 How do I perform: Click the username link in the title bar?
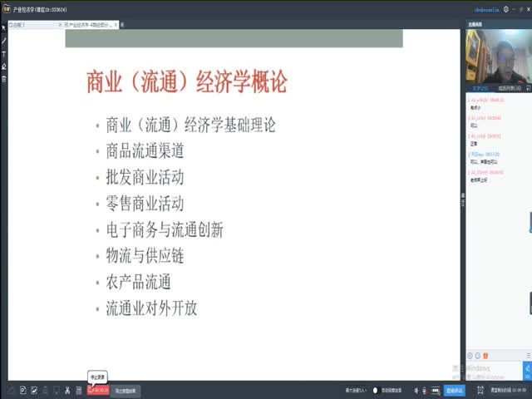click(x=487, y=10)
